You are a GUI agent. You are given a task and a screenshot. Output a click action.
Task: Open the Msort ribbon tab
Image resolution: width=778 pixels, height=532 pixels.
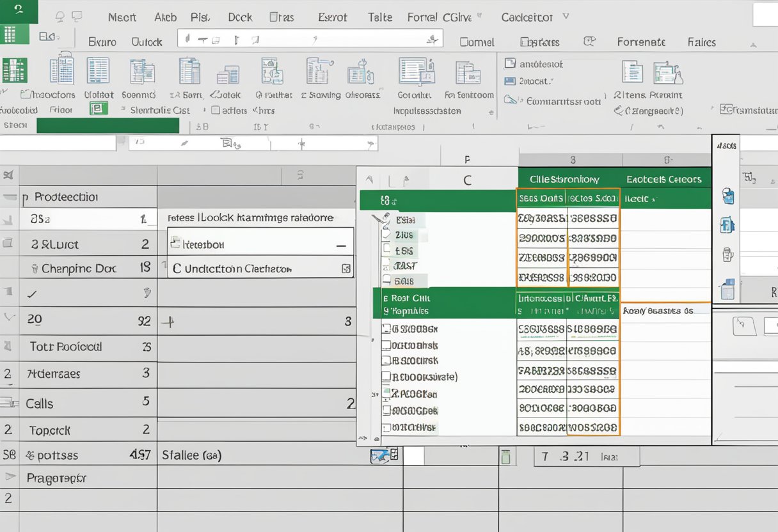tap(122, 17)
